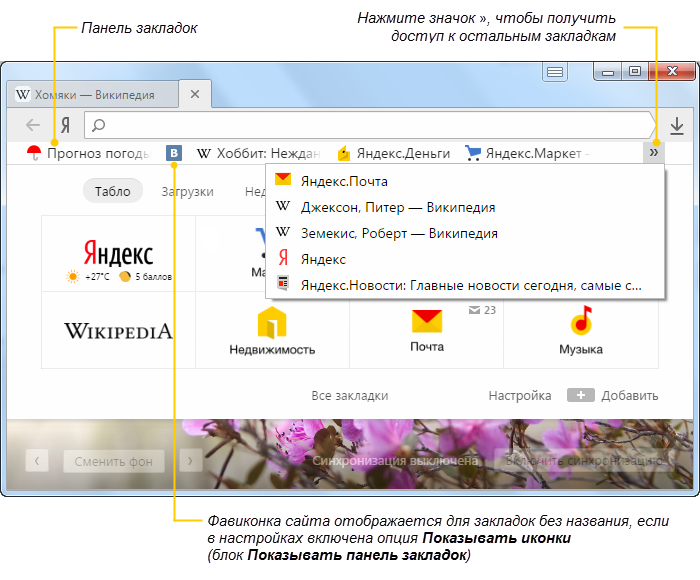Click the plus Добавить button
700x580 pixels.
tap(612, 396)
